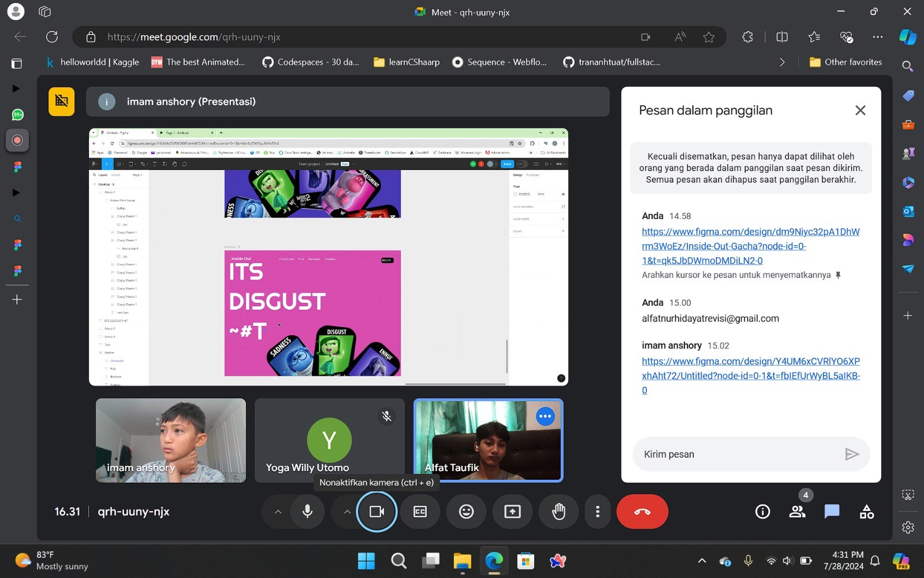Open meeting details info icon
Viewport: 924px width, 578px height.
coord(762,511)
